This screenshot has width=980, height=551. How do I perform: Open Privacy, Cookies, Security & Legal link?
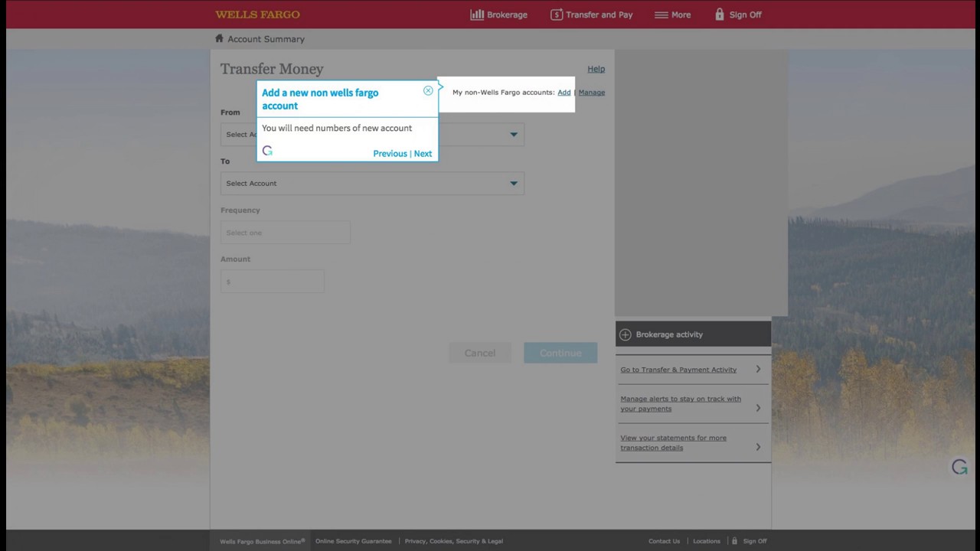coord(453,541)
